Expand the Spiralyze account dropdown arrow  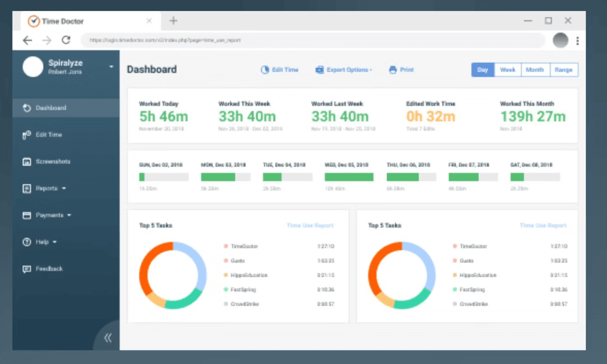pos(111,67)
